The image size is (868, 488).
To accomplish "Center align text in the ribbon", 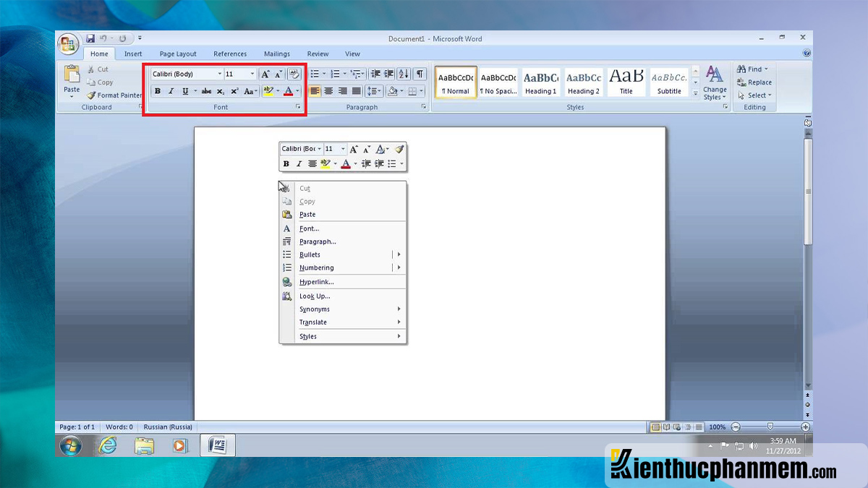I will tap(328, 91).
